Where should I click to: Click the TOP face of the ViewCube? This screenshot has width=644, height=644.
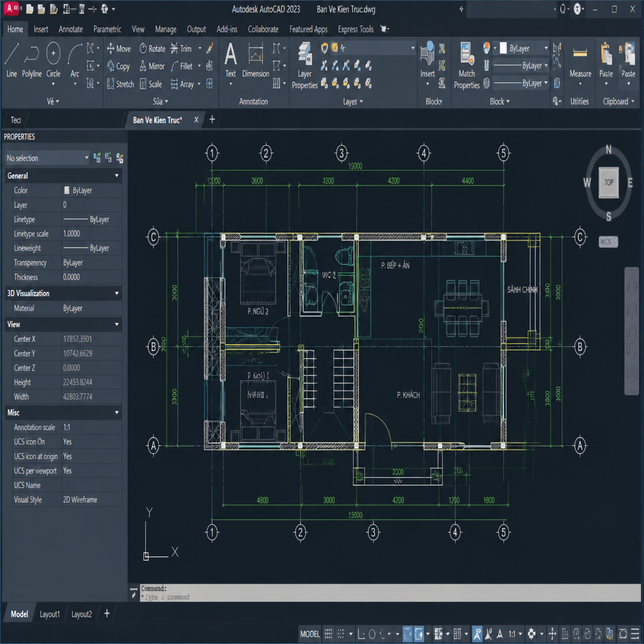[608, 182]
